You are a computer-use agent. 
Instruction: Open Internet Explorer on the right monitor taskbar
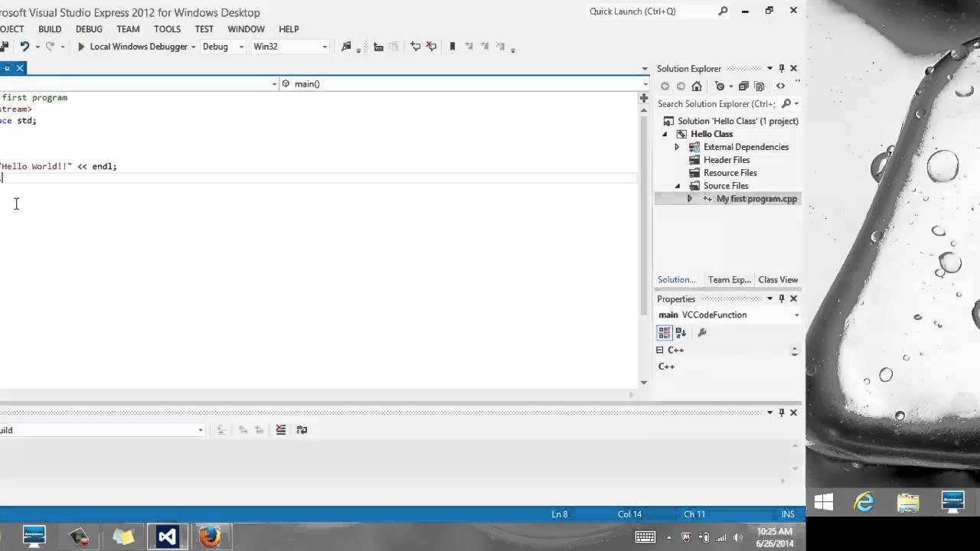[x=864, y=502]
